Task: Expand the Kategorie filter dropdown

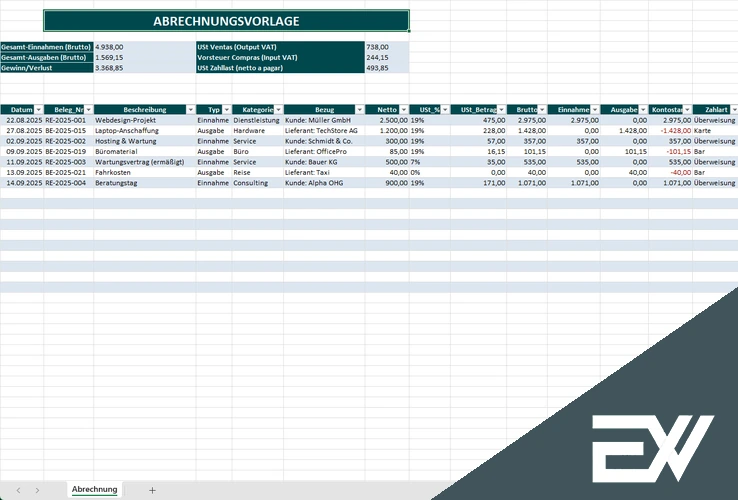Action: point(278,110)
